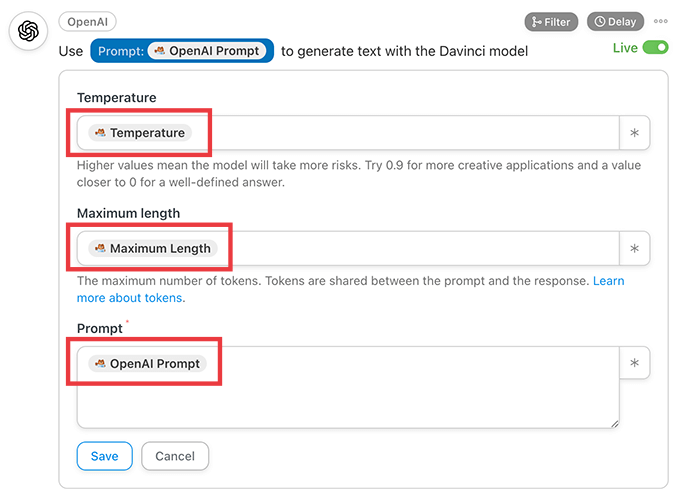
Task: Click inside the Temperature input field
Action: (400, 133)
